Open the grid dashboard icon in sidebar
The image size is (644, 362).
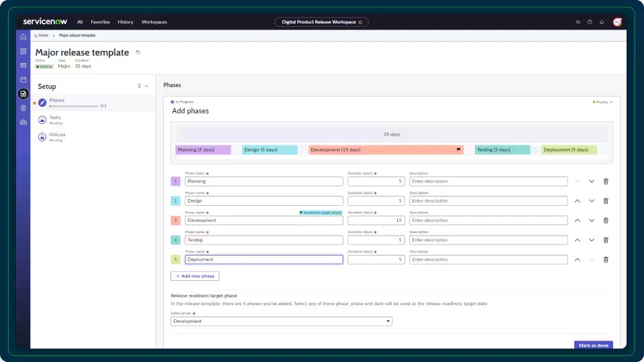point(23,52)
